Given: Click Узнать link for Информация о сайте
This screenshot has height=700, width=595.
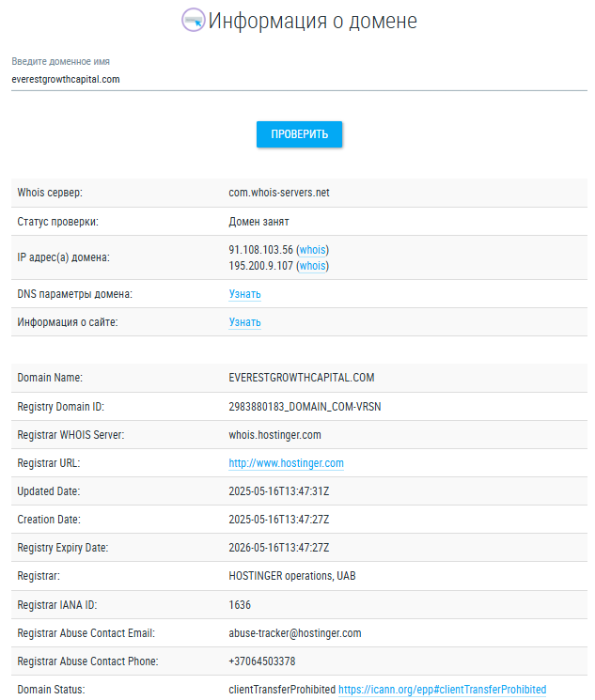Looking at the screenshot, I should tap(244, 322).
